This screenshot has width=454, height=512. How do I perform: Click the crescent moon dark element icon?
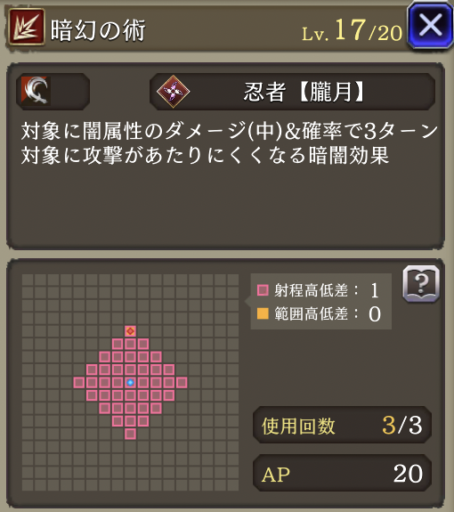[36, 91]
